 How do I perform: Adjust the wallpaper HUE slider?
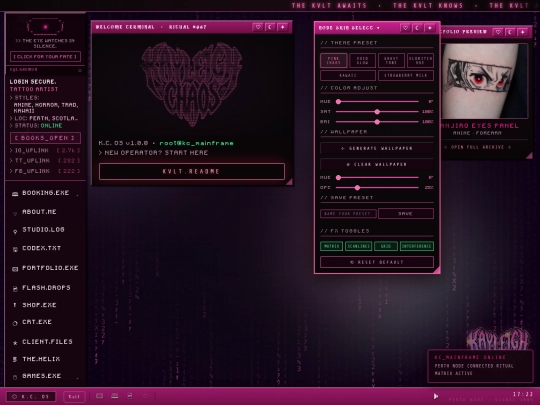point(377,177)
